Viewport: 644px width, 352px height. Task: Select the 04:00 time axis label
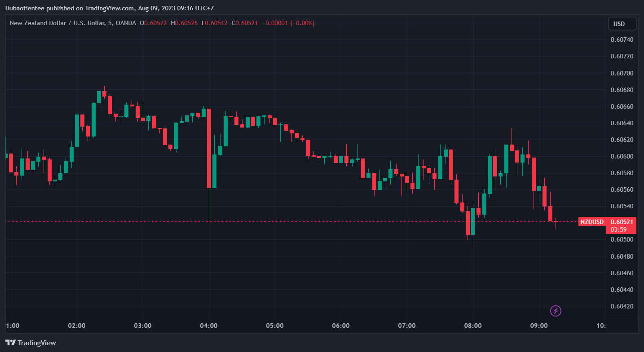[x=209, y=326]
